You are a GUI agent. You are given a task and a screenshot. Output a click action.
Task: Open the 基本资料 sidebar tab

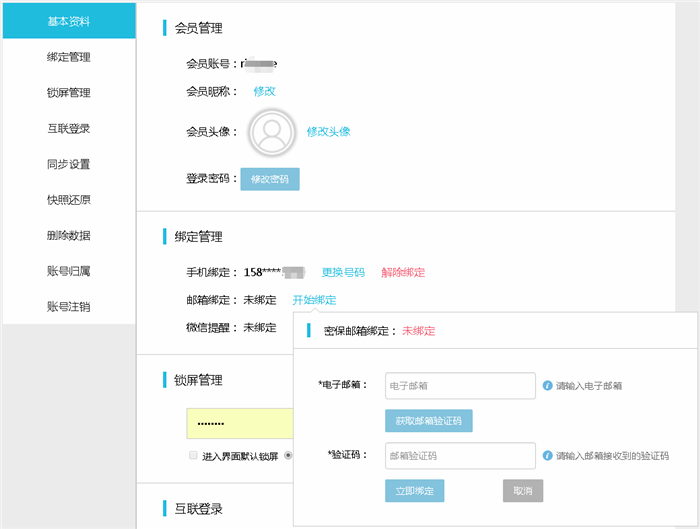pyautogui.click(x=69, y=21)
